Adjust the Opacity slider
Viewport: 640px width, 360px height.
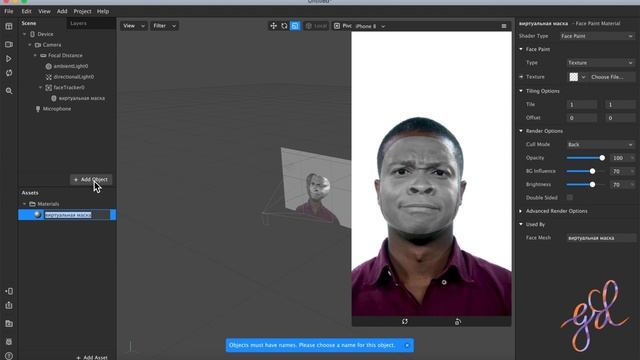point(586,158)
